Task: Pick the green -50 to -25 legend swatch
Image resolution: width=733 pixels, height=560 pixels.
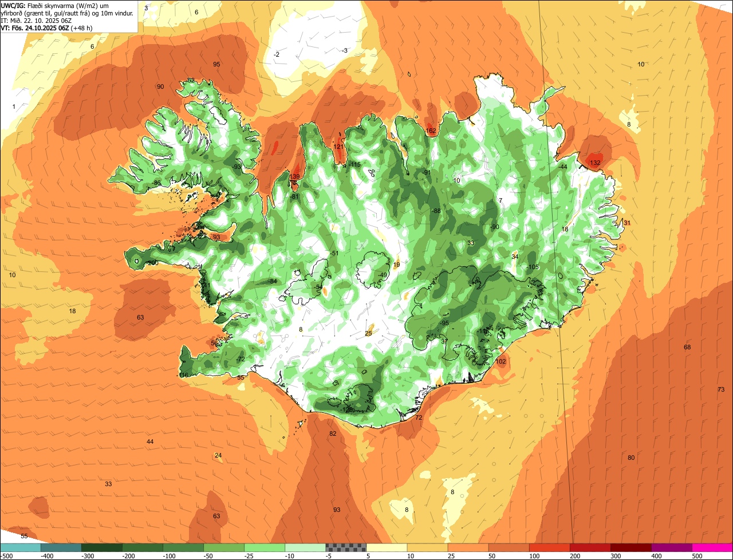Action: [x=224, y=547]
